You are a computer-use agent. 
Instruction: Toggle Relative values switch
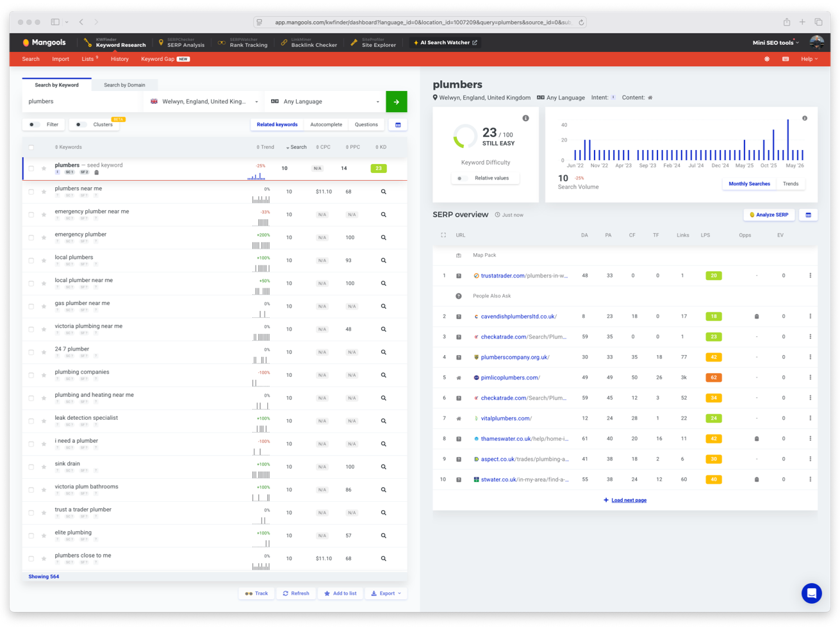pos(461,178)
